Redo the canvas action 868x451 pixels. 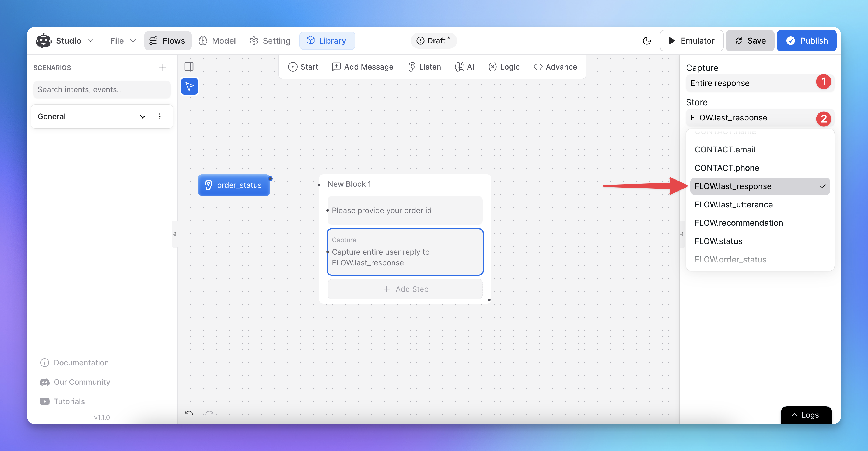tap(209, 413)
